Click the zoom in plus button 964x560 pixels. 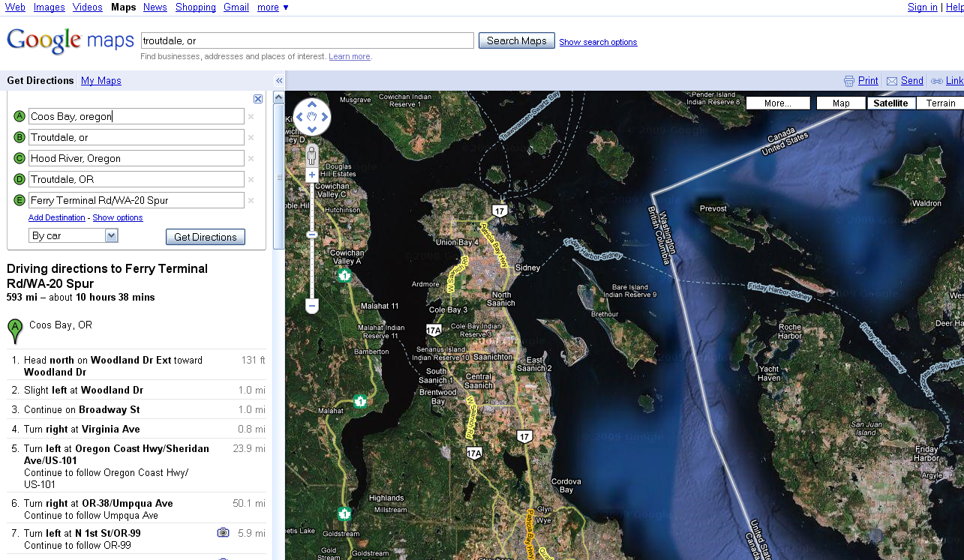[x=312, y=175]
